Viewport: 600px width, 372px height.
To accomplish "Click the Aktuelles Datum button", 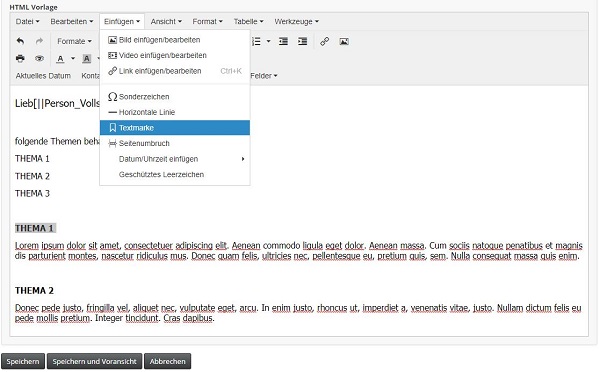I will pyautogui.click(x=43, y=76).
